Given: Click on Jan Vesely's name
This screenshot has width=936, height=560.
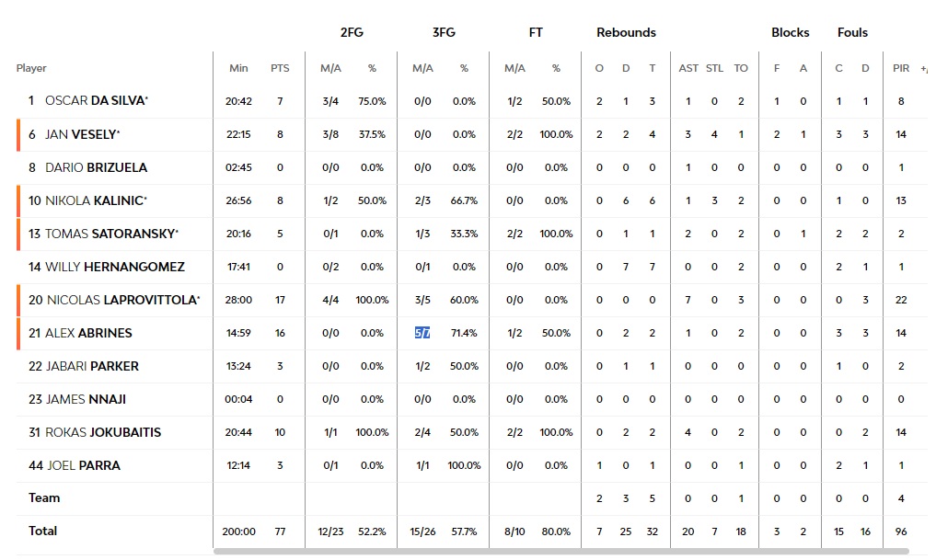Looking at the screenshot, I should (81, 134).
